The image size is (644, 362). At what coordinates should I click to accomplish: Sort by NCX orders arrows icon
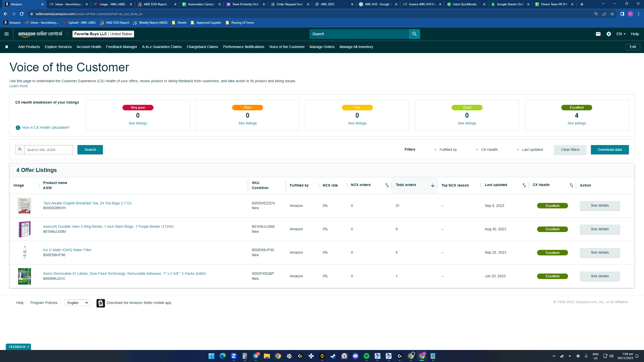387,185
